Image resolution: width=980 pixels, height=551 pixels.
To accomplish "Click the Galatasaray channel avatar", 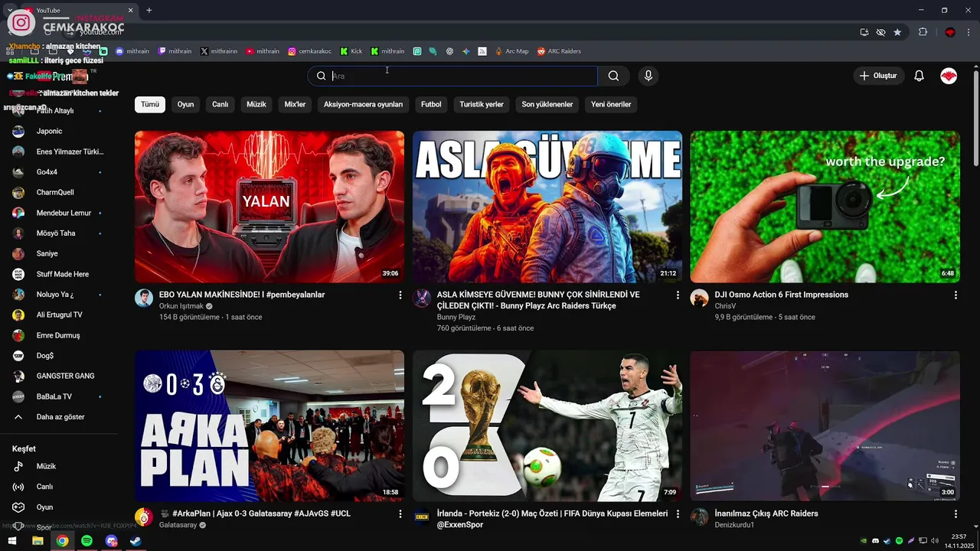I will pos(144,517).
